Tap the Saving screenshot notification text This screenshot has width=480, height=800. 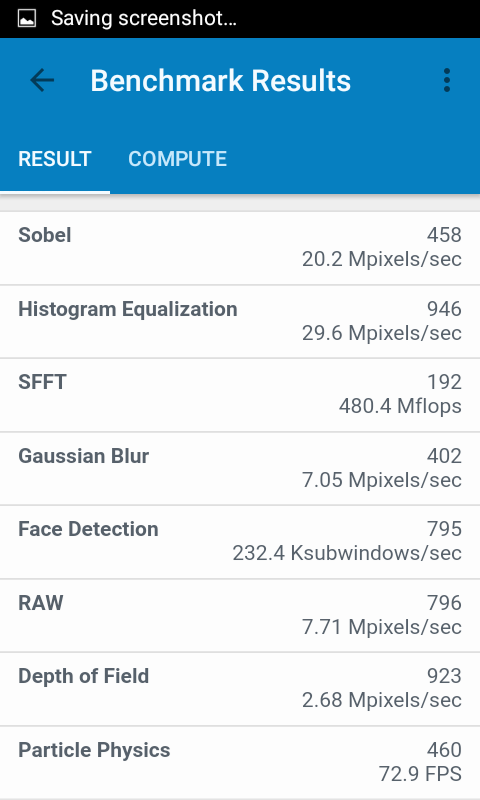(x=144, y=19)
